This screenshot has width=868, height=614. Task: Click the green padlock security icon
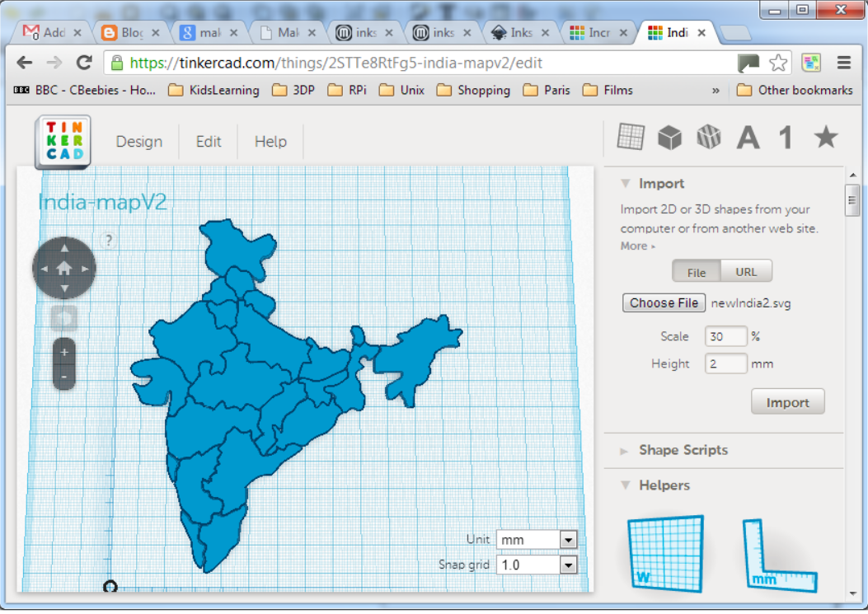(x=117, y=63)
